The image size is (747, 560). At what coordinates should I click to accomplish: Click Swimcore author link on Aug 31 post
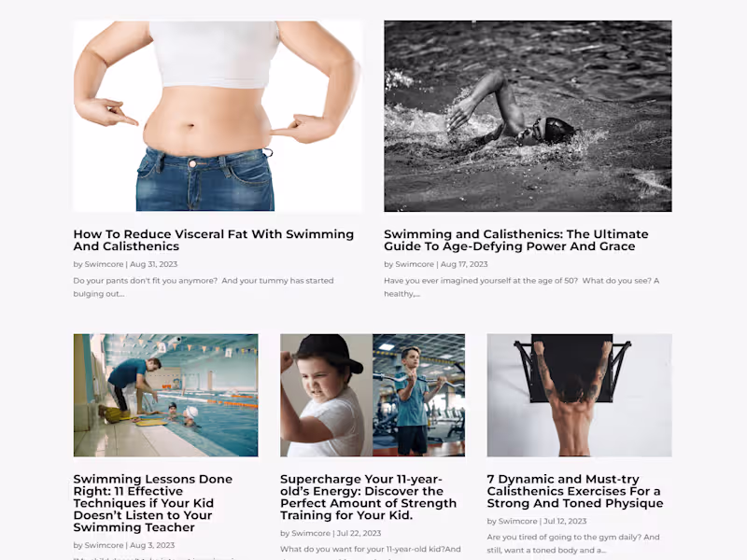(104, 264)
